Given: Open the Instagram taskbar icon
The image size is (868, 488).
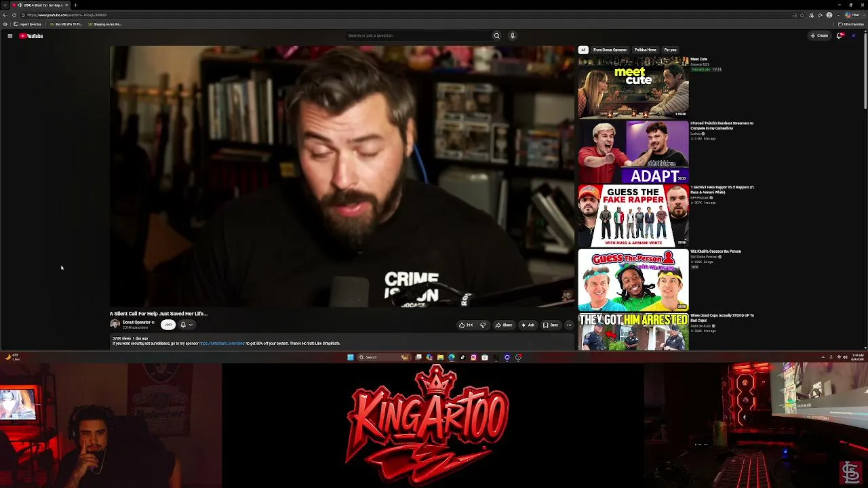Looking at the screenshot, I should [x=473, y=357].
